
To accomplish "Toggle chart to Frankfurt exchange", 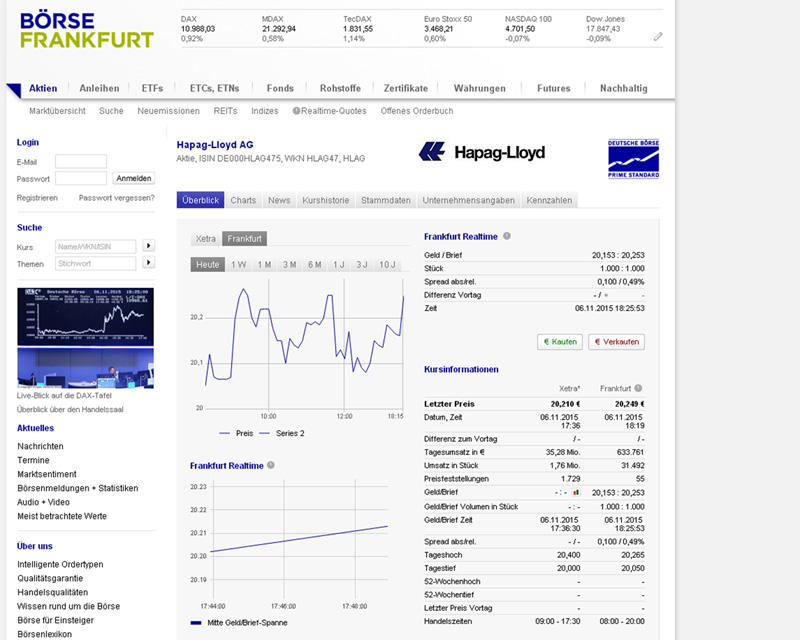I will coord(244,238).
